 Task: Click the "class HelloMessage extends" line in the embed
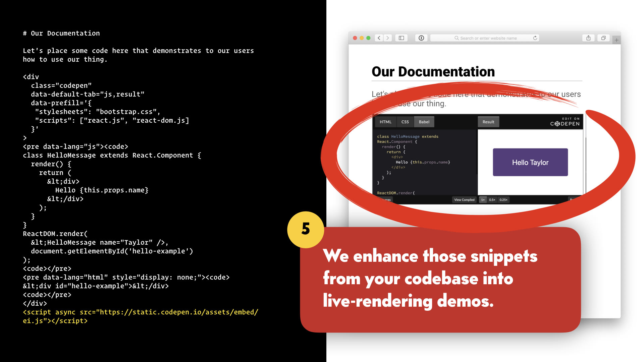(x=408, y=136)
